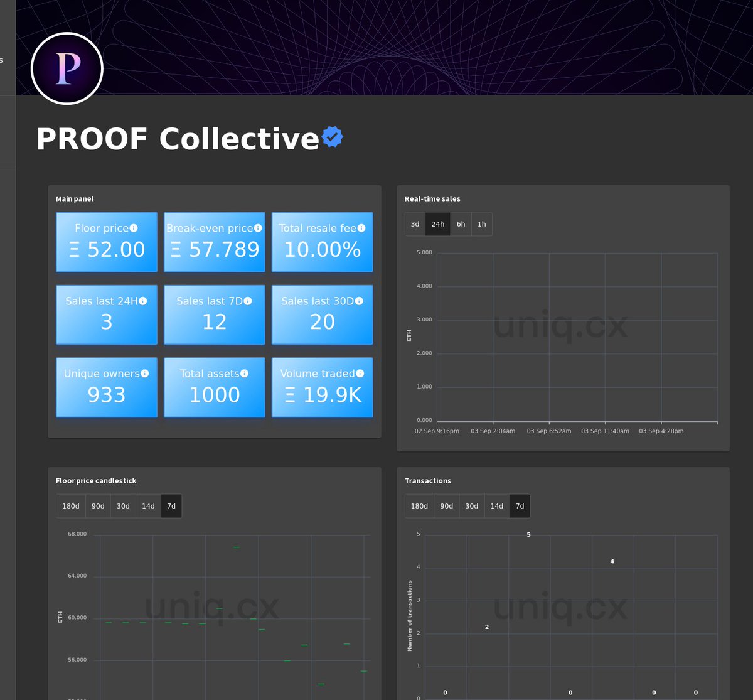Click the transactions data label 4
753x700 pixels.
[x=612, y=561]
